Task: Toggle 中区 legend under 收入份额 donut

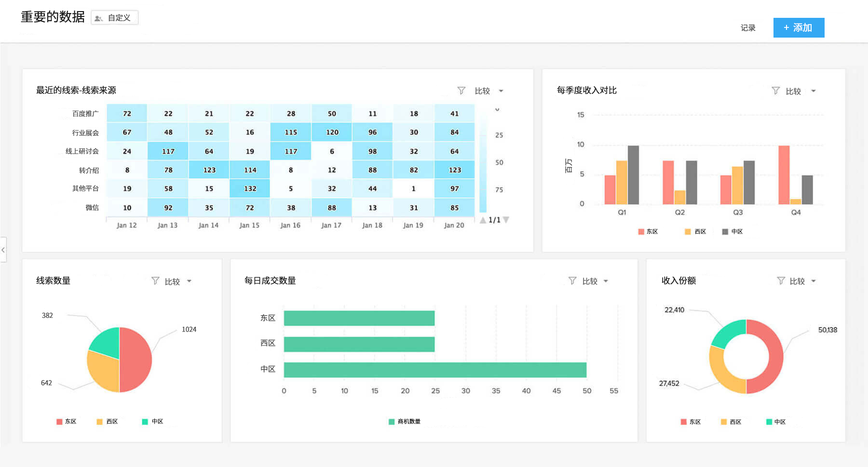Action: pyautogui.click(x=777, y=421)
